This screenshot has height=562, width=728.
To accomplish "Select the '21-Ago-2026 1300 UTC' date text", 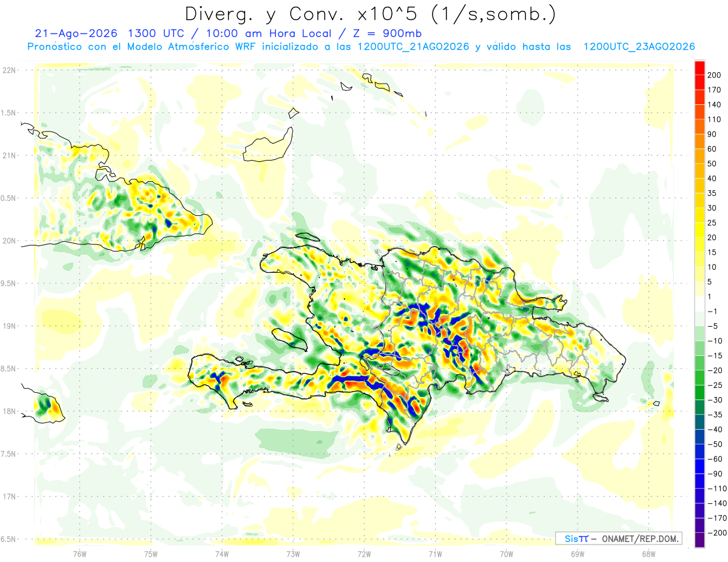I will (109, 33).
